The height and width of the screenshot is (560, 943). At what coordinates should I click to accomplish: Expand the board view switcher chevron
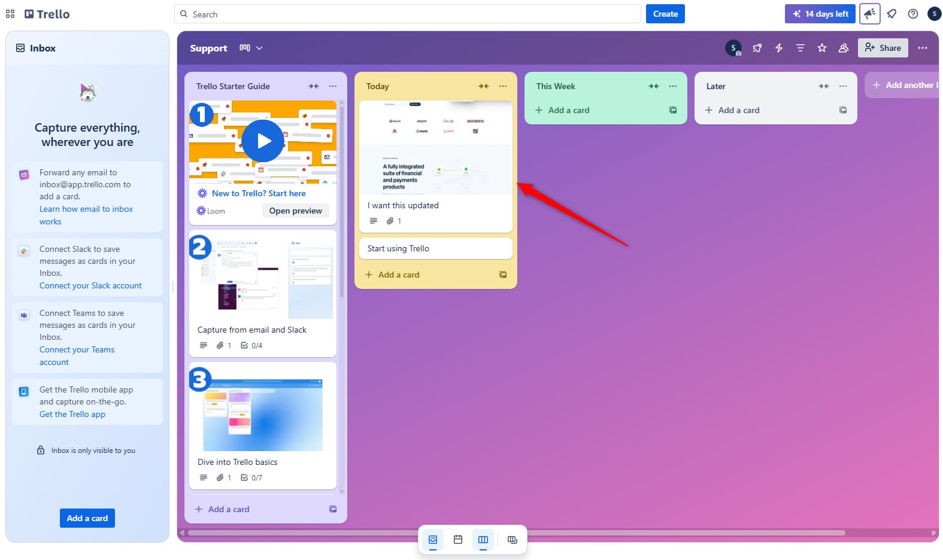tap(259, 48)
